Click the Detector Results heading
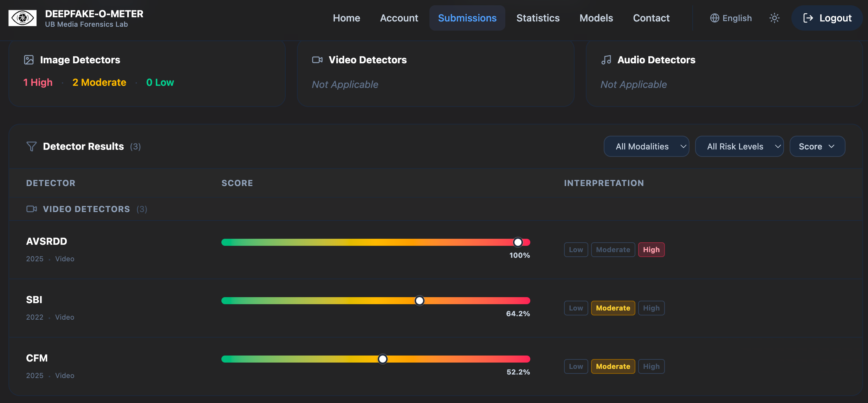 pos(83,146)
